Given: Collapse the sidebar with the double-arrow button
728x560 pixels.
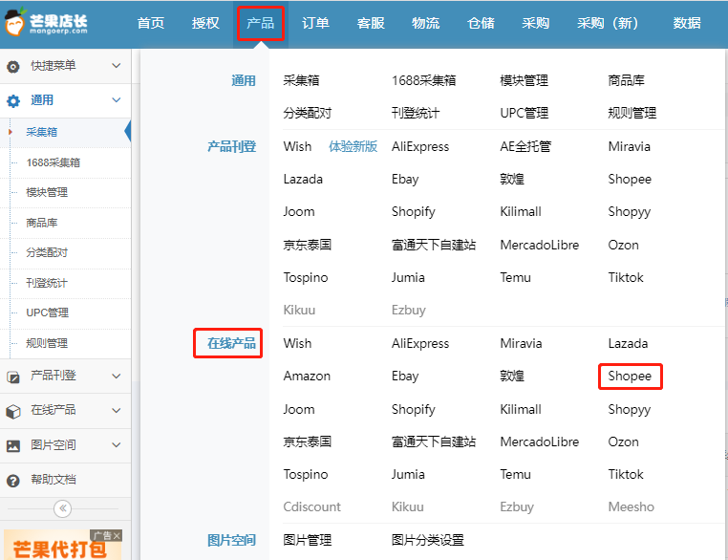Looking at the screenshot, I should click(63, 508).
